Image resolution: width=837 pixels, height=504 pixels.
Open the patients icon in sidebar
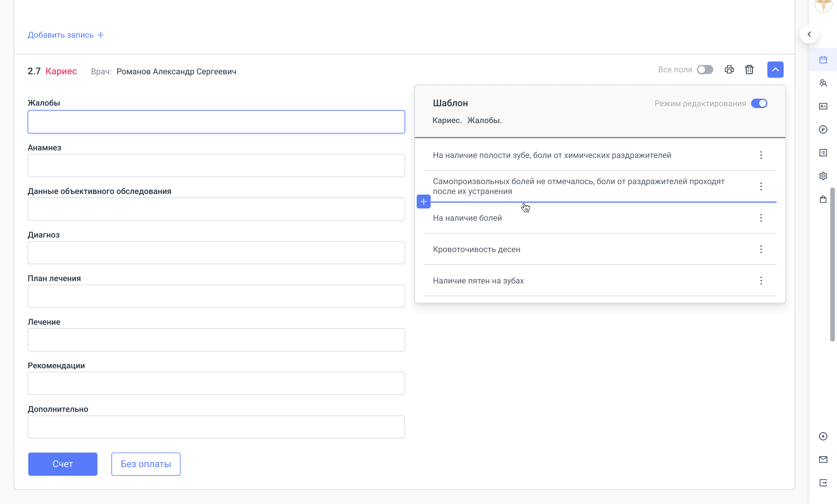[823, 83]
